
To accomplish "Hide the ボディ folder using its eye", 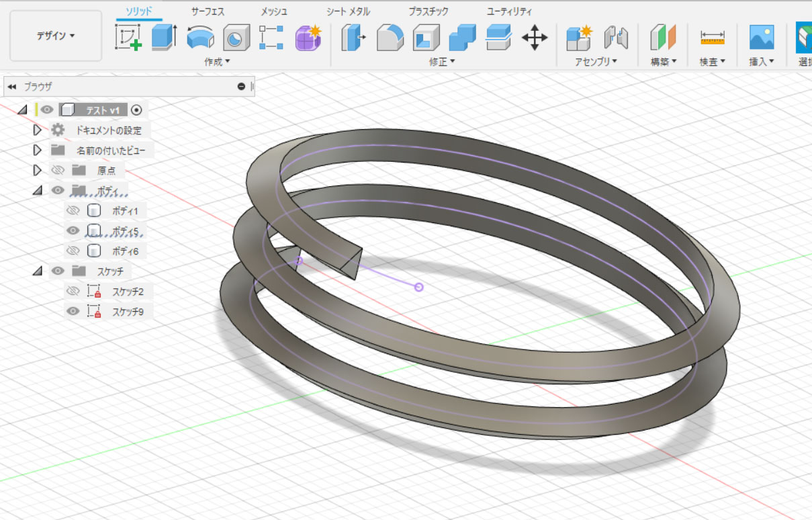I will pyautogui.click(x=58, y=190).
